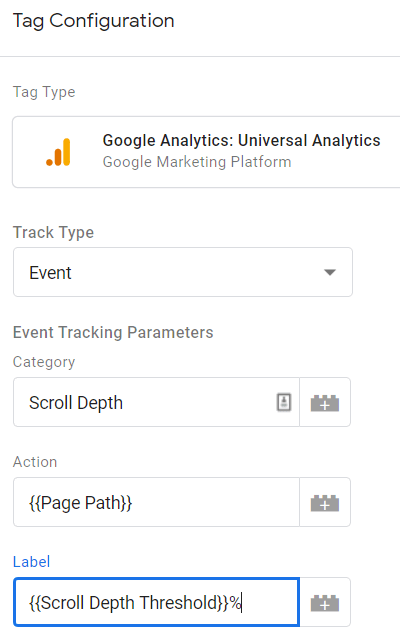Image resolution: width=400 pixels, height=641 pixels.
Task: Click the blue Label field caption
Action: (31, 562)
